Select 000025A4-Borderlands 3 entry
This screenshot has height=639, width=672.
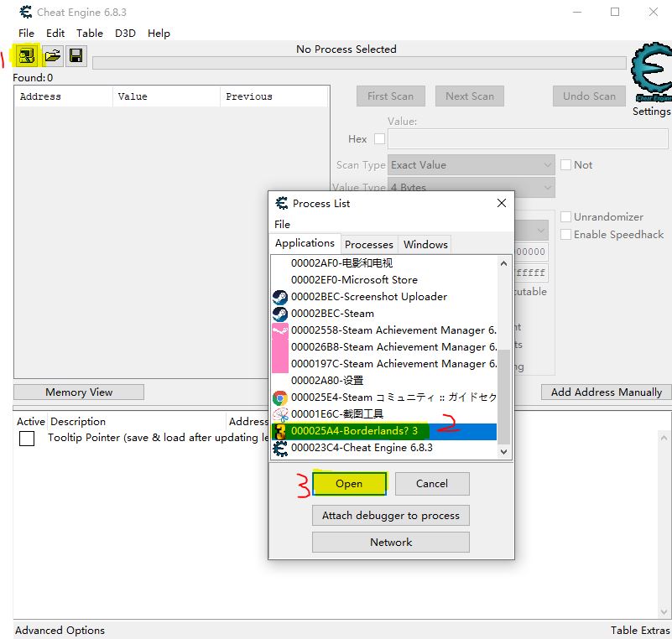pyautogui.click(x=384, y=431)
